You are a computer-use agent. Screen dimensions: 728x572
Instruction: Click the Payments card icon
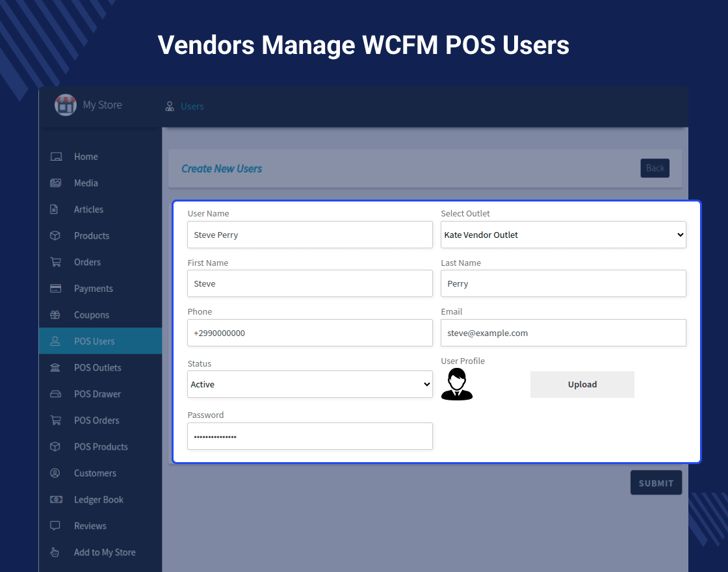(55, 289)
